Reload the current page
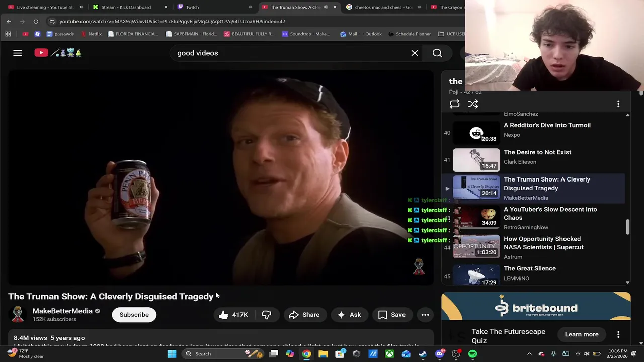644x362 pixels. 36,21
